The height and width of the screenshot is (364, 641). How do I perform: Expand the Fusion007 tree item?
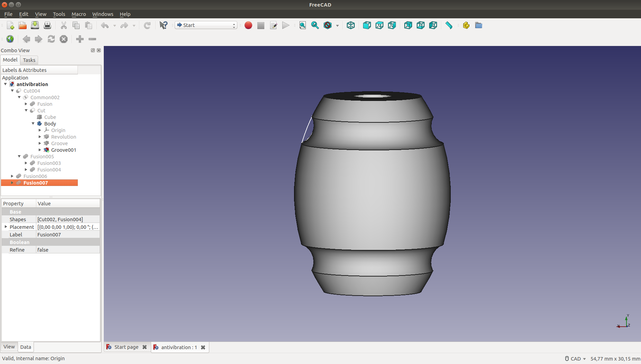pos(12,183)
